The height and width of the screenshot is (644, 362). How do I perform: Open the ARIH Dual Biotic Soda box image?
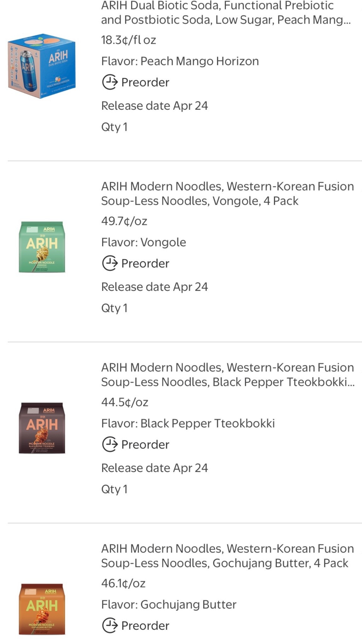(42, 66)
